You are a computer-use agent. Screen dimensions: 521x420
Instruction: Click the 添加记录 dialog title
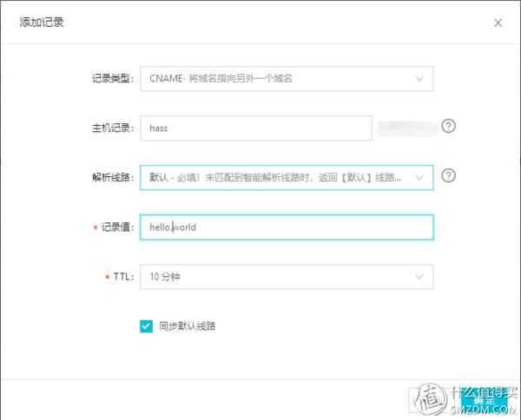pos(42,23)
